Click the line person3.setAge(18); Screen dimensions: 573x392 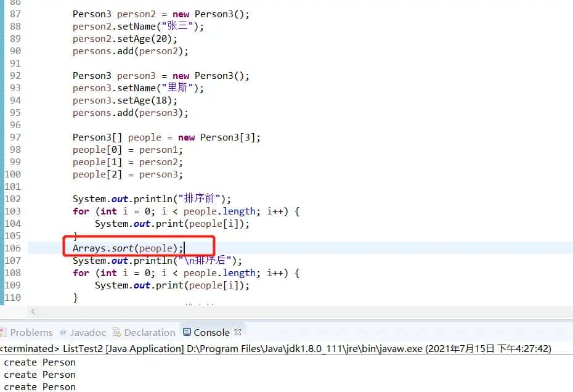pyautogui.click(x=124, y=100)
